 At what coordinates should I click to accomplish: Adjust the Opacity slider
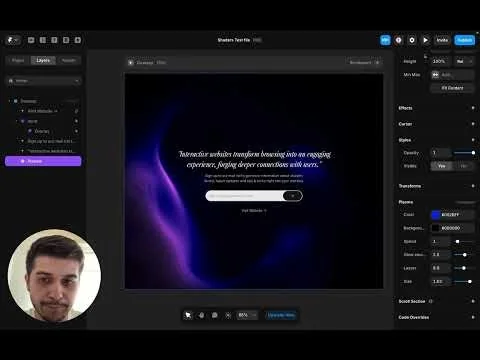click(x=464, y=153)
